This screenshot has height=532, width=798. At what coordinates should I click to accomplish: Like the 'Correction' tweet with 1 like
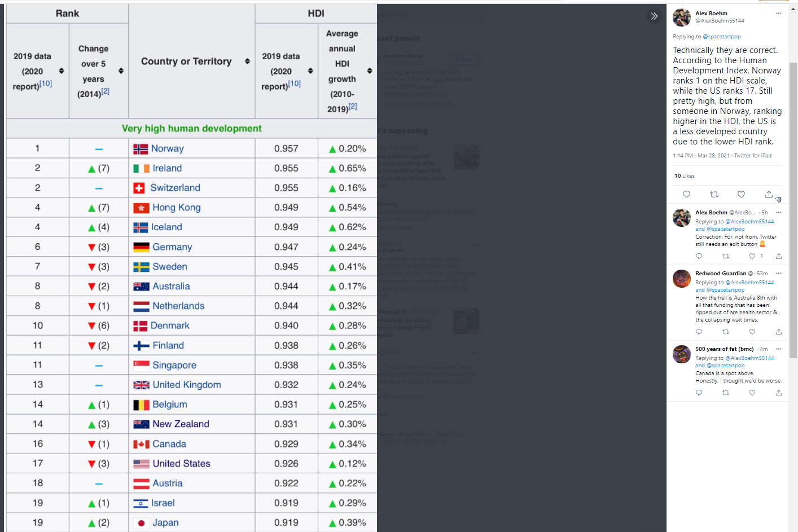pyautogui.click(x=752, y=256)
